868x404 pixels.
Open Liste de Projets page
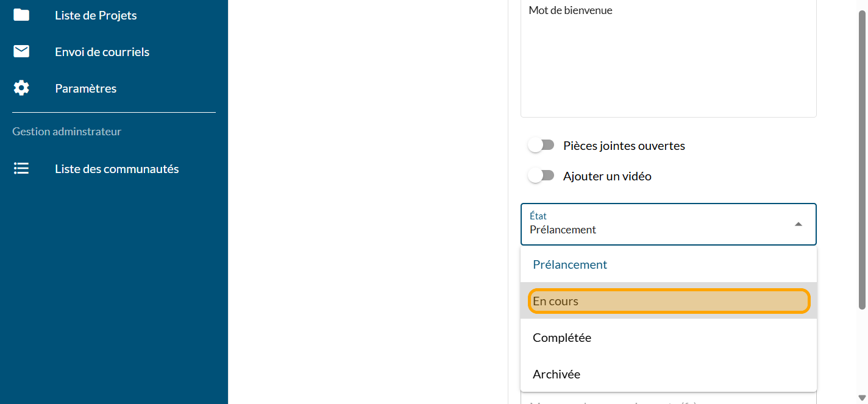click(96, 15)
